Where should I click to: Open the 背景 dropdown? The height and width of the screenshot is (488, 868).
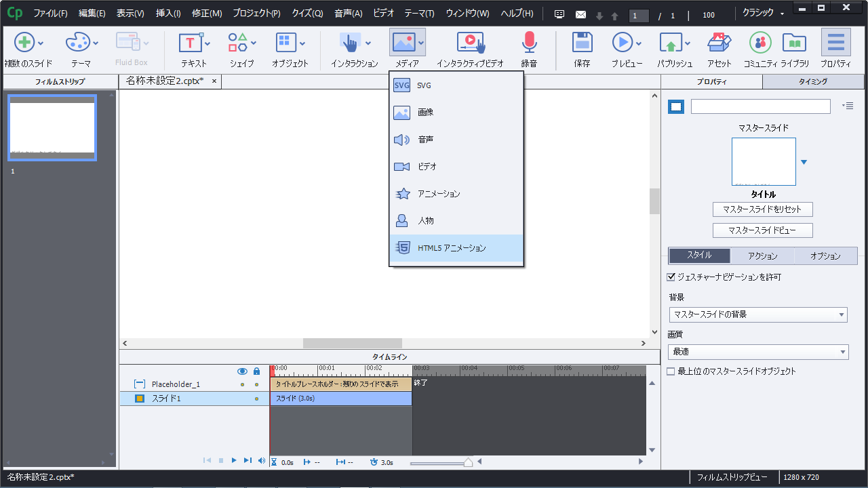[757, 314]
